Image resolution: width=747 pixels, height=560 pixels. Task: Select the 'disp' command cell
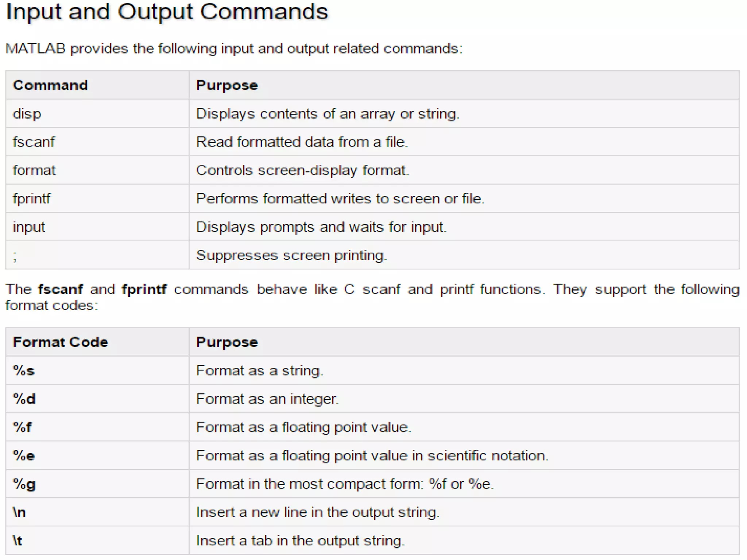coord(97,113)
